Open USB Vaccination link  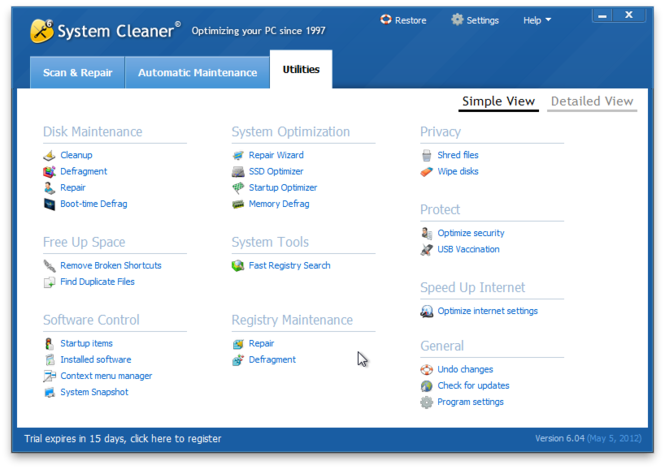point(468,249)
